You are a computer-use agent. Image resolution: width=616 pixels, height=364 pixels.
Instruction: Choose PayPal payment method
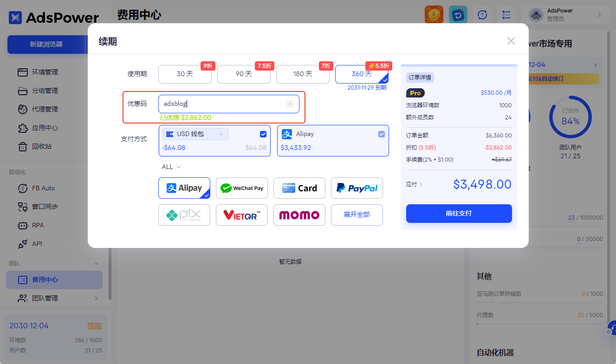point(357,188)
